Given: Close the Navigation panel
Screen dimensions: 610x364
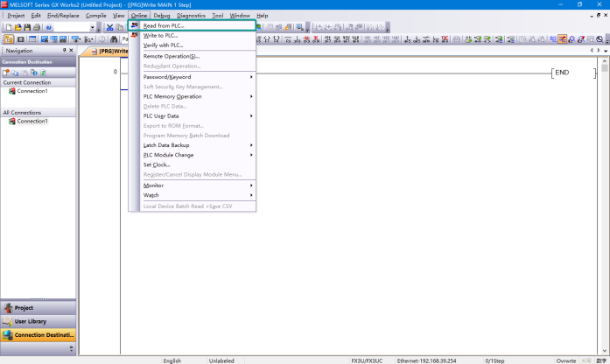Looking at the screenshot, I should [x=71, y=50].
